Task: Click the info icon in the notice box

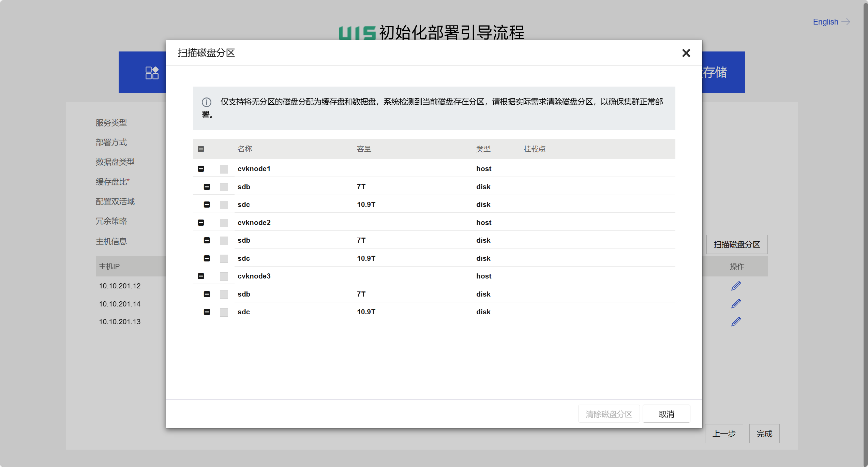Action: [207, 102]
